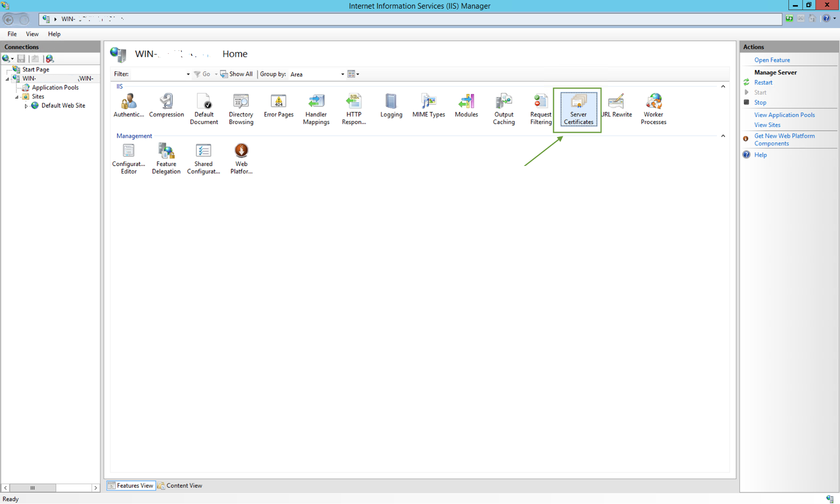This screenshot has width=840, height=504.
Task: Click the help question mark icon top right
Action: click(826, 18)
